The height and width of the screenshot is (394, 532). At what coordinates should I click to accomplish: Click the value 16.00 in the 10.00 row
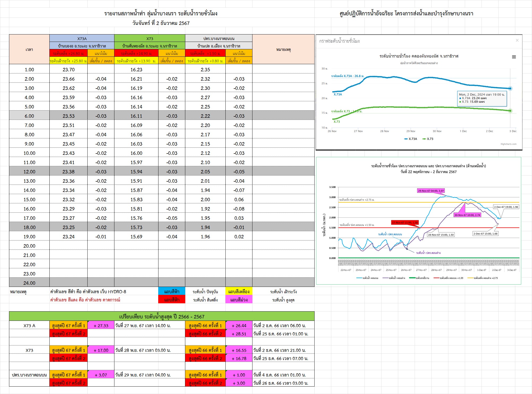136,153
